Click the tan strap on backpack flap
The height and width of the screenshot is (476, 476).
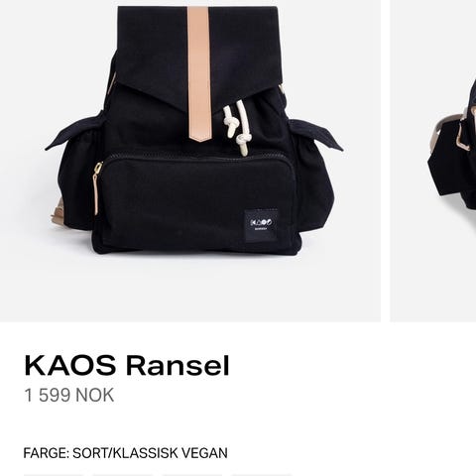(x=199, y=74)
